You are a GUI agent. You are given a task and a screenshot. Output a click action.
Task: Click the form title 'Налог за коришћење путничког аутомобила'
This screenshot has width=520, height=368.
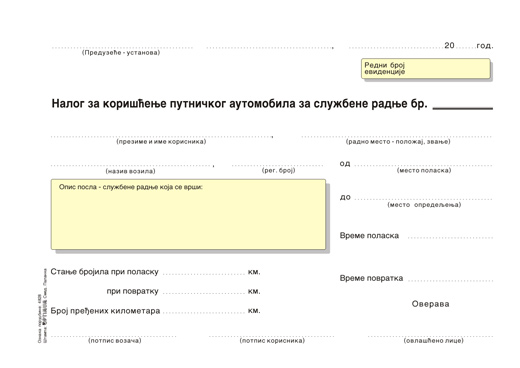173,104
